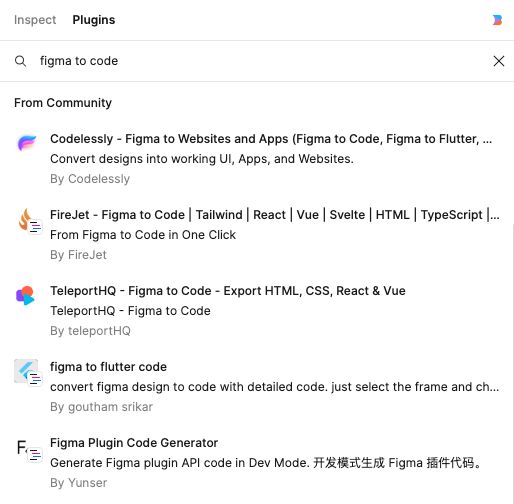Select the Plugins tab
Viewport: 514px width, 504px height.
point(94,20)
